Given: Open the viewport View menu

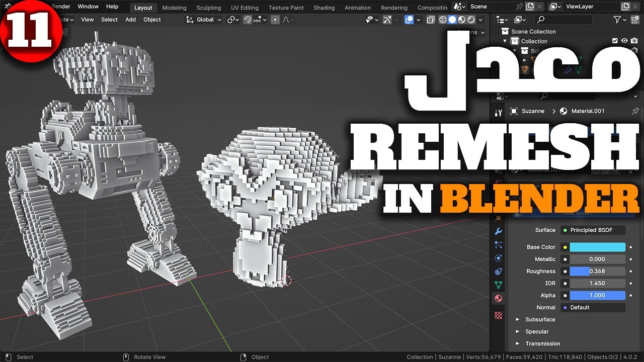Looking at the screenshot, I should 88,20.
